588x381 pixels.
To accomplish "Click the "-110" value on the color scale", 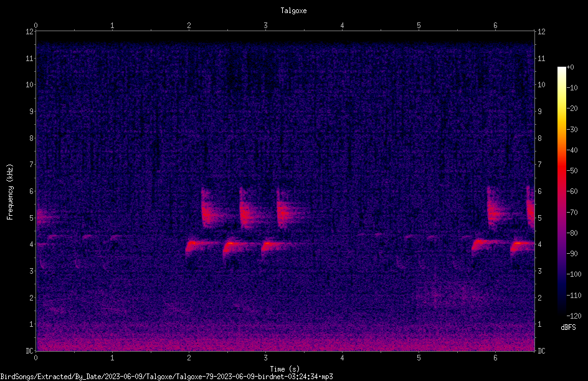I will (574, 296).
